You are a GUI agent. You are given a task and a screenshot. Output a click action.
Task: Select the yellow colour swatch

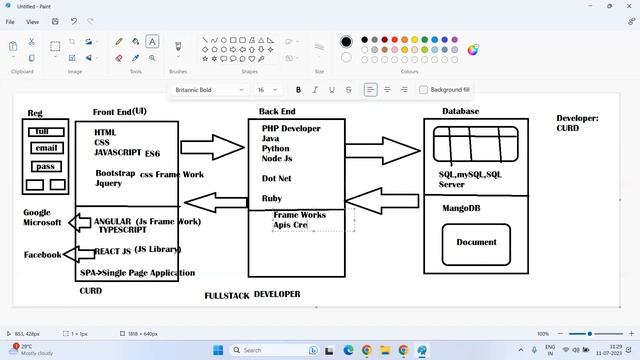tap(414, 40)
